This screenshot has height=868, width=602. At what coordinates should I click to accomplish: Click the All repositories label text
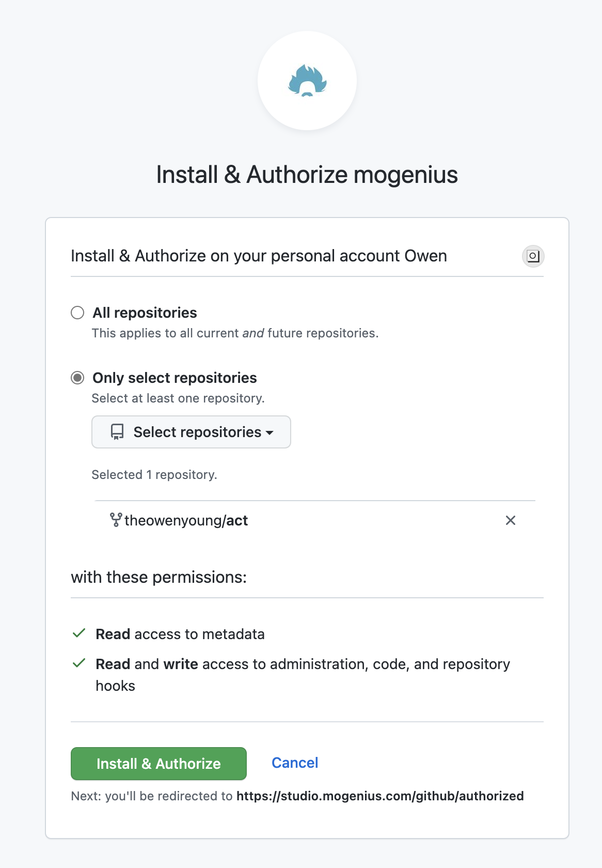(145, 313)
